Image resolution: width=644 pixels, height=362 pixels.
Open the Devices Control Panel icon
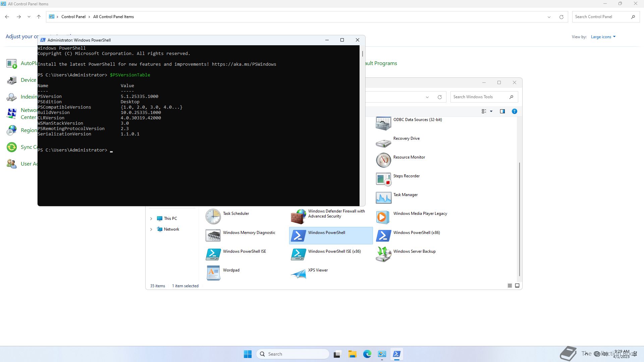point(11,80)
